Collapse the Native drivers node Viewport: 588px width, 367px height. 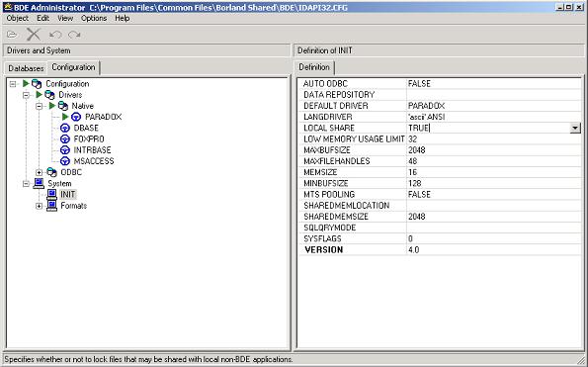[x=39, y=106]
